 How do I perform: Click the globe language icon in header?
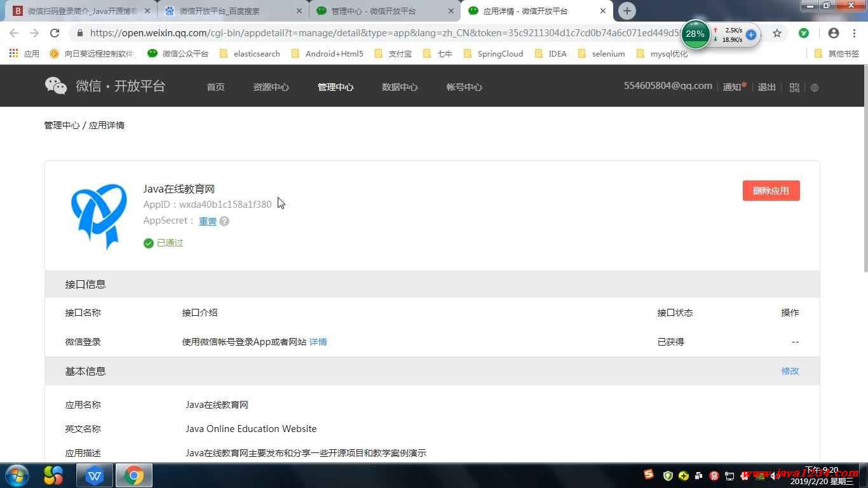pos(815,88)
